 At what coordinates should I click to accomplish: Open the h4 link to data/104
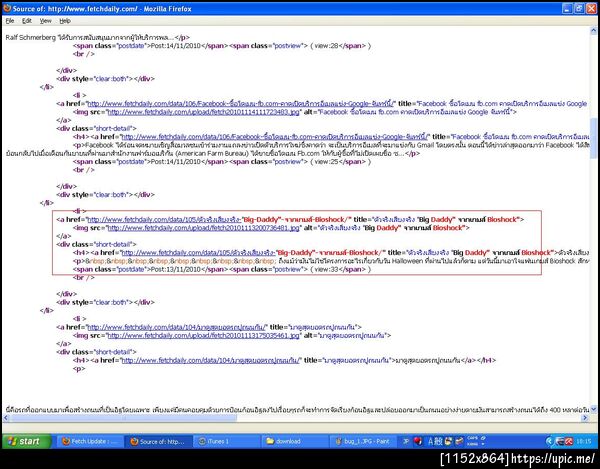click(211, 360)
